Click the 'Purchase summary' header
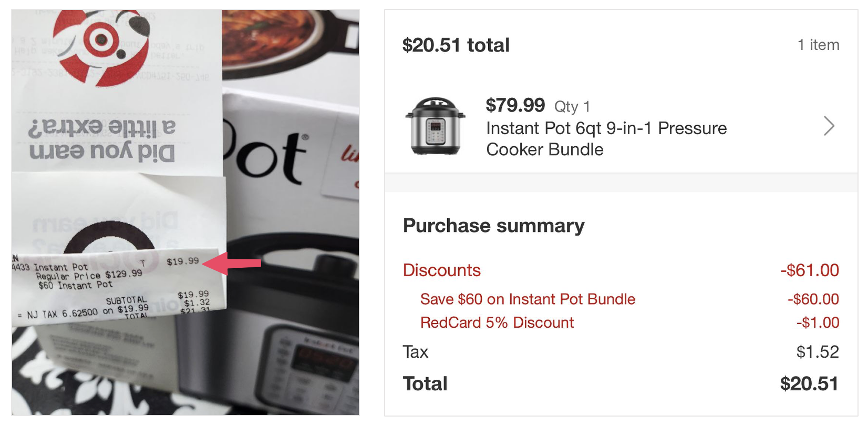Screen dimensions: 868x425 pos(493,225)
